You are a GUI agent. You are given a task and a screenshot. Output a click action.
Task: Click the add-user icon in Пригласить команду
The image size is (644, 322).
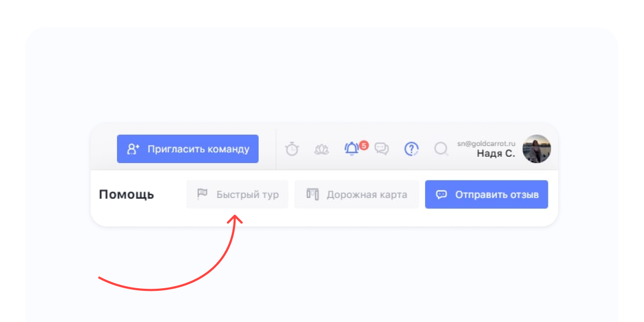tap(133, 149)
